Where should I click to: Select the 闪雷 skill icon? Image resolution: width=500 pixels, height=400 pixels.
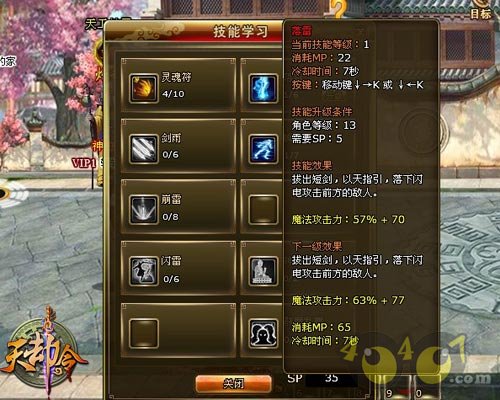(x=143, y=271)
